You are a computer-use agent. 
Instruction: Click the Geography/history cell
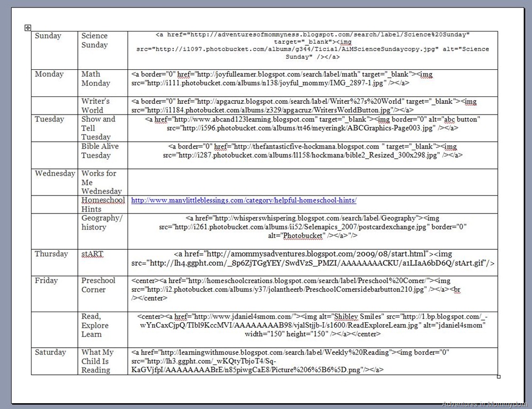coord(103,232)
